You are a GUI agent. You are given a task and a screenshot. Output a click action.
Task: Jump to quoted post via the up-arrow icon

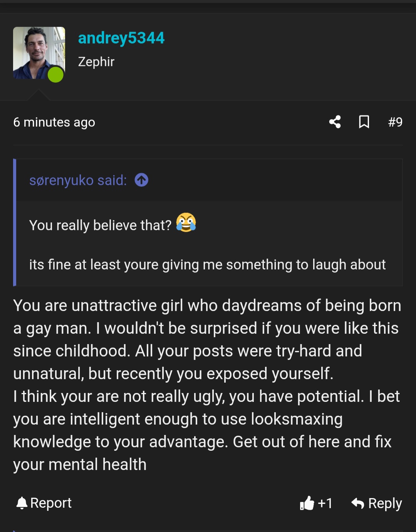click(x=141, y=180)
